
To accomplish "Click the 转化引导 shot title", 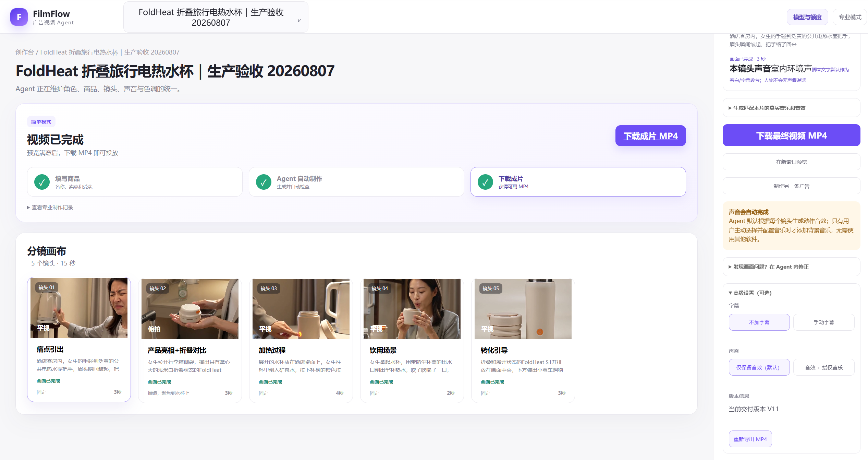I will (x=494, y=351).
